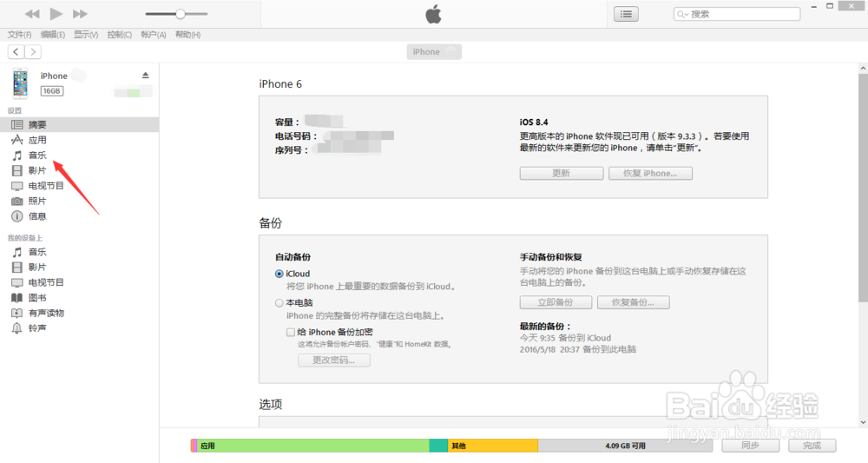Viewport: 868px width, 463px height.
Task: Click the 16GB capacity badge
Action: pyautogui.click(x=52, y=91)
